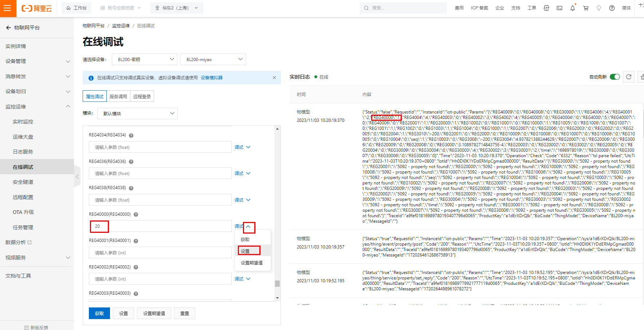Select 设置 from the debug dropdown menu

(x=253, y=251)
